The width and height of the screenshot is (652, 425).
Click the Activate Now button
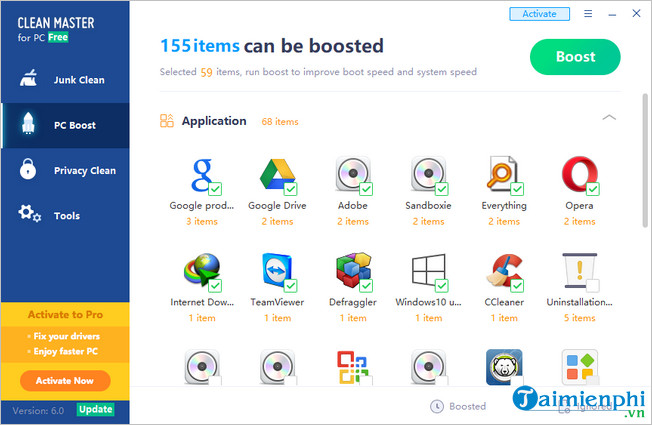(64, 380)
